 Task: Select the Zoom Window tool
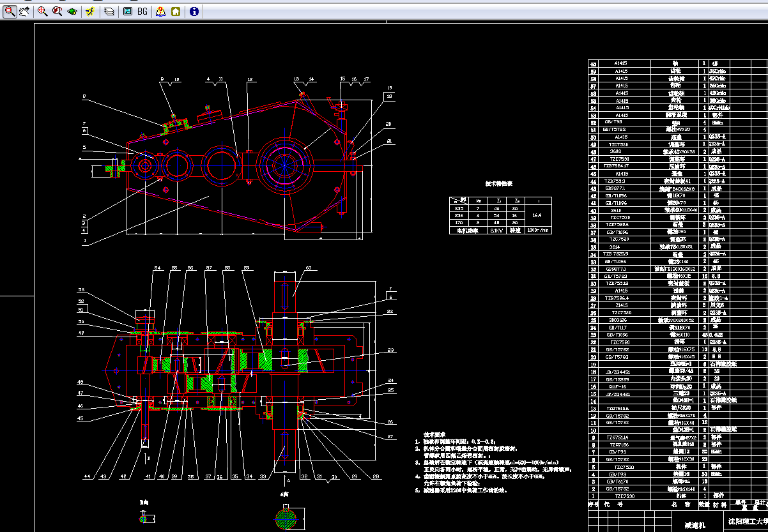10,11
